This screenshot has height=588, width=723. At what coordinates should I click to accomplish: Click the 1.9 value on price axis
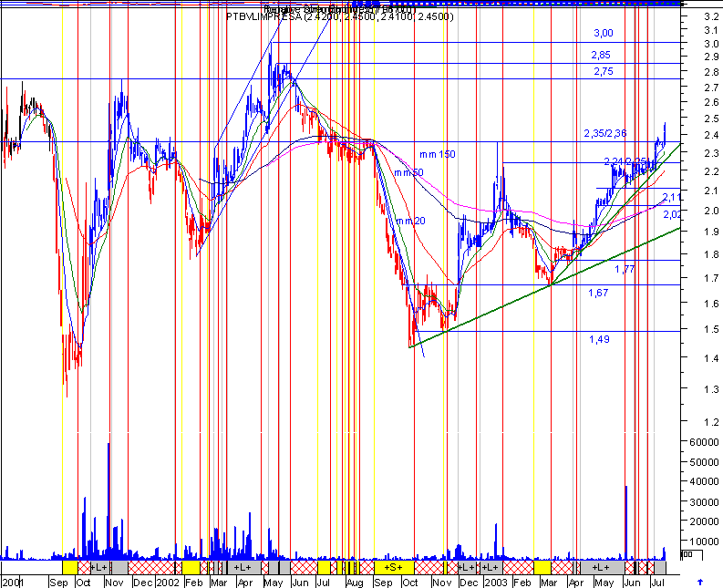pyautogui.click(x=711, y=232)
